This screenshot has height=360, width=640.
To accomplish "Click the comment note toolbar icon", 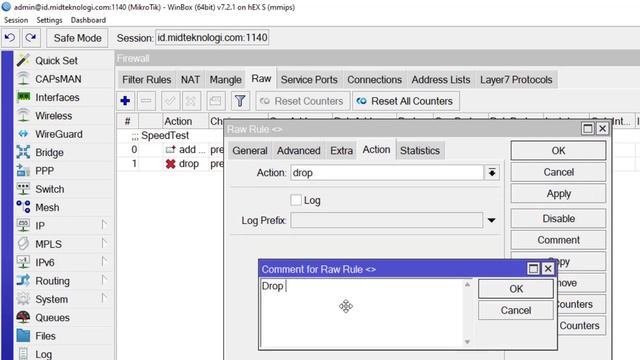I will (x=216, y=101).
